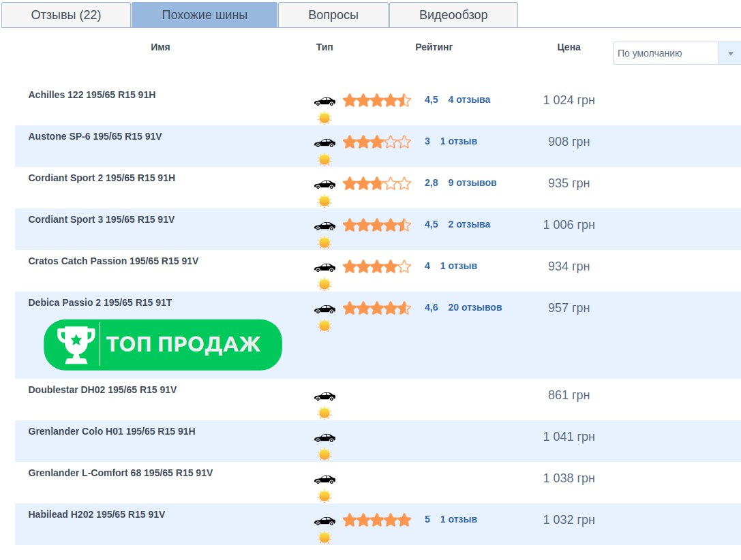Click sun icon in Cratos Catch Passion row
The image size is (741, 560).
click(x=324, y=284)
